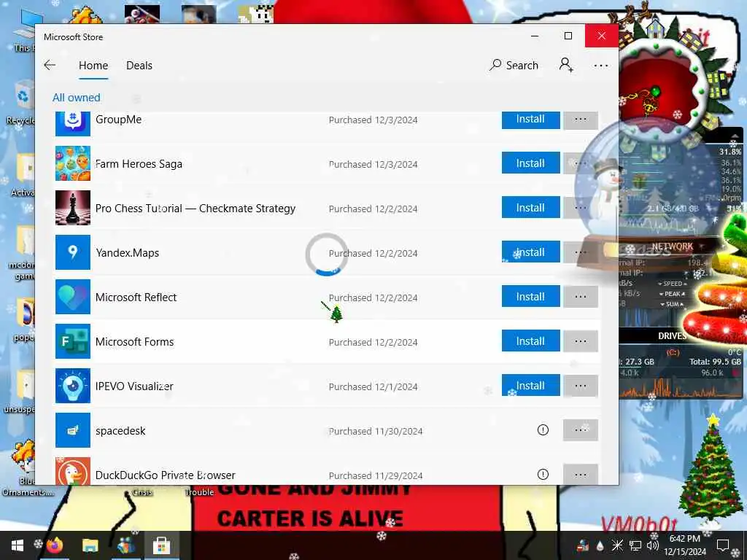Install Microsoft Forms
The width and height of the screenshot is (747, 560).
[x=531, y=341]
